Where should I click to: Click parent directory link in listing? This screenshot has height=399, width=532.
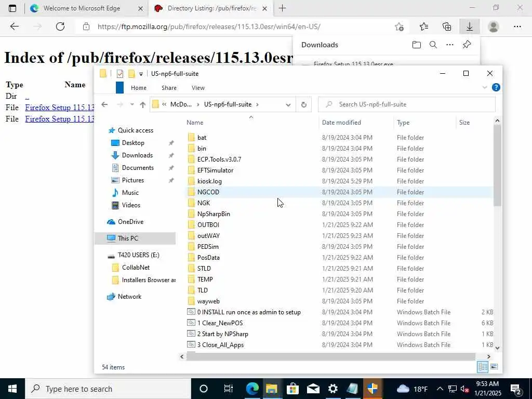pos(27,96)
